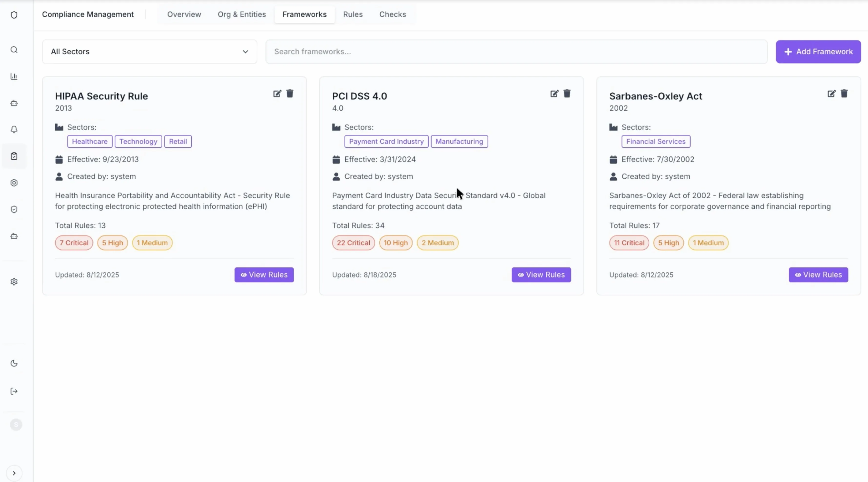
Task: Edit the HIPAA Security Rule framework
Action: [x=277, y=94]
